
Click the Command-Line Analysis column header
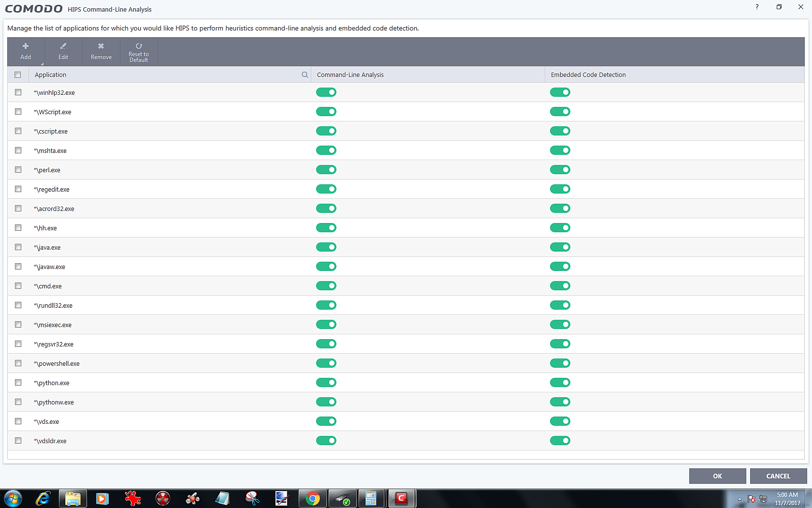428,75
